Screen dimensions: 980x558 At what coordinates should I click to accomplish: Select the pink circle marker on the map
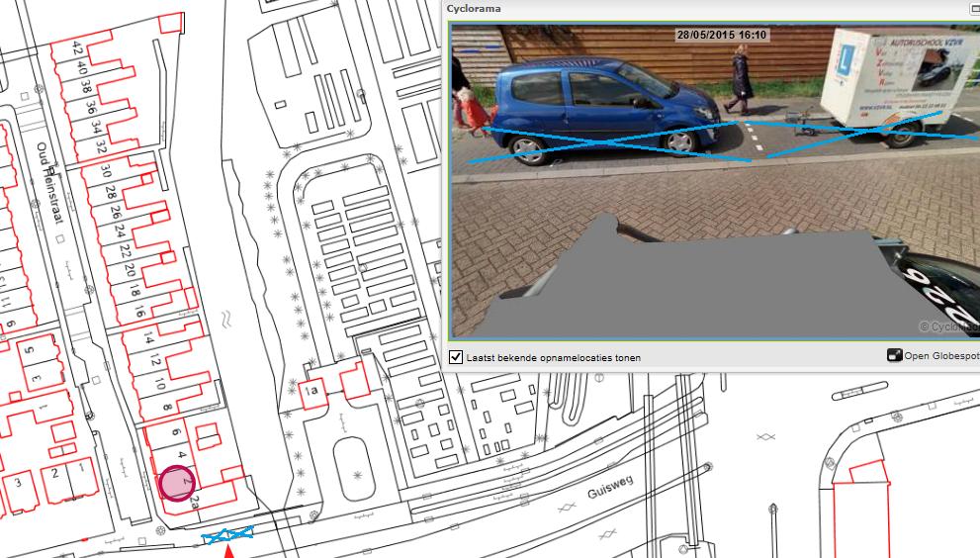coord(176,484)
